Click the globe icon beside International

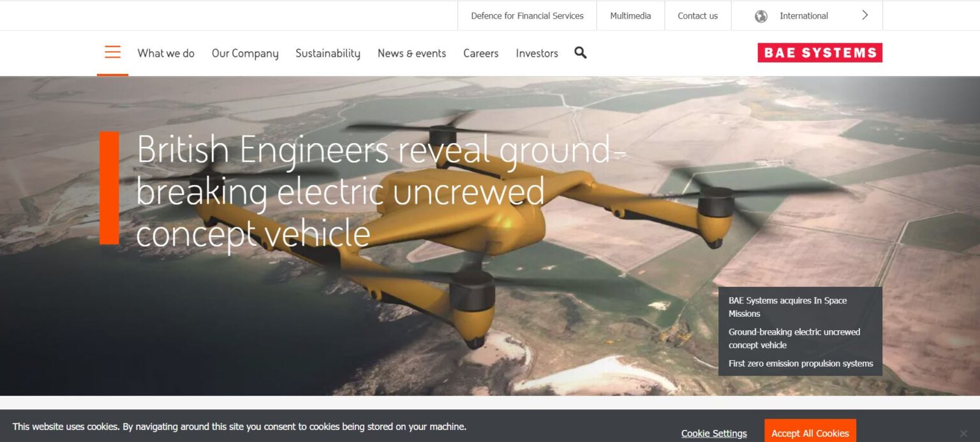(x=761, y=16)
